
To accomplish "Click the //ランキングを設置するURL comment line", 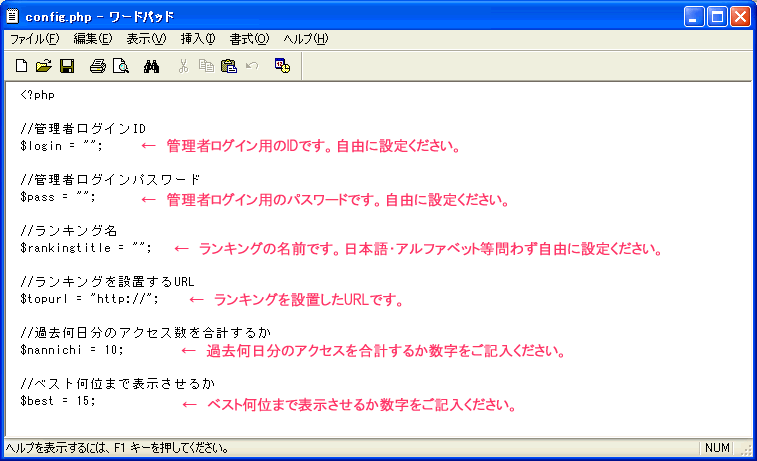I will click(107, 281).
